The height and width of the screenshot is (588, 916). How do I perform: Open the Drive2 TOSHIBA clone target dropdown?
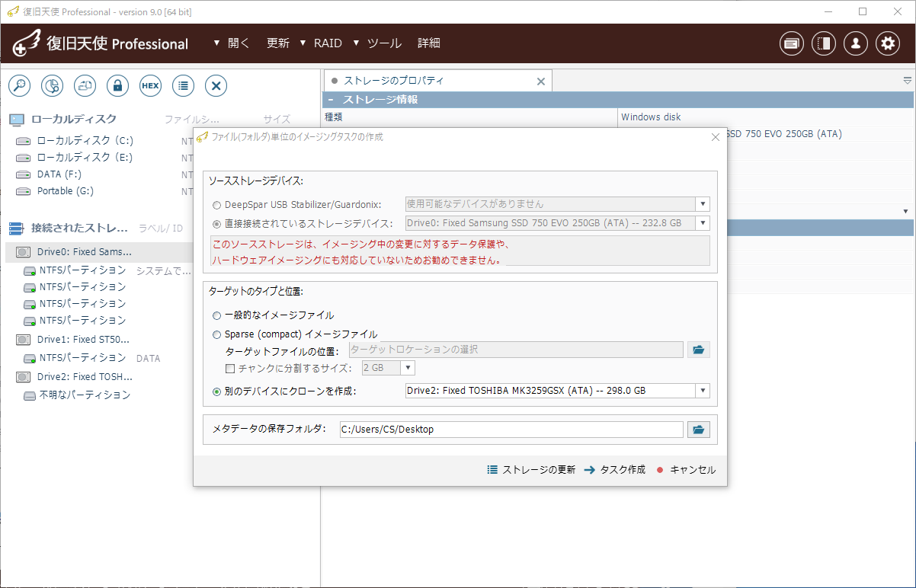click(703, 391)
